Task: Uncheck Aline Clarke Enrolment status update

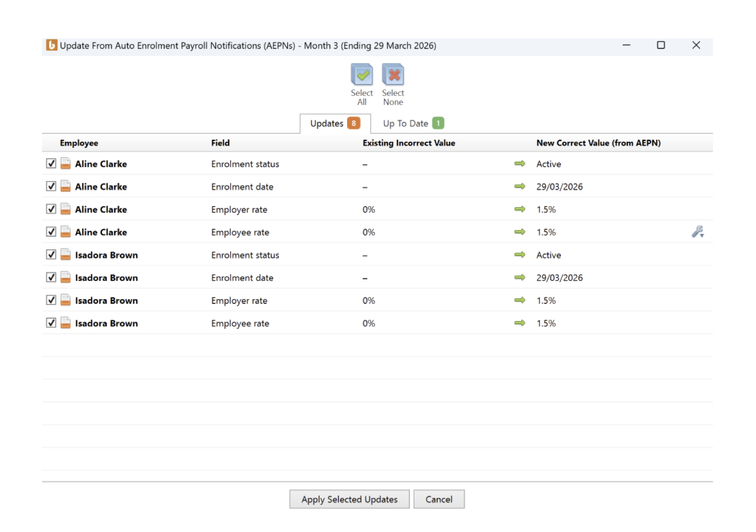Action: 51,164
